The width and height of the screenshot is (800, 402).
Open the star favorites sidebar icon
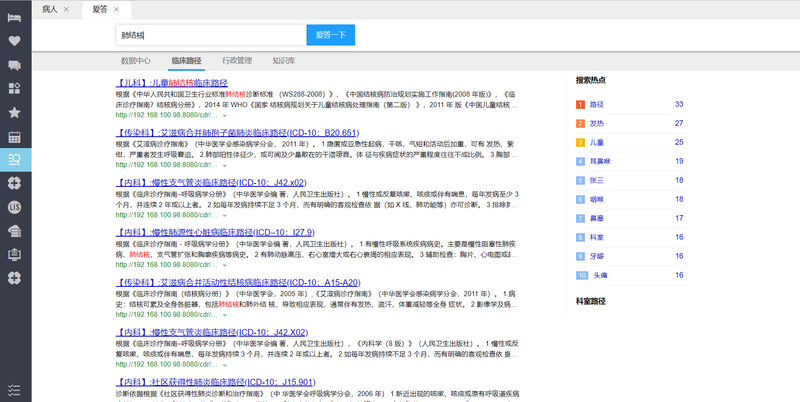point(14,113)
